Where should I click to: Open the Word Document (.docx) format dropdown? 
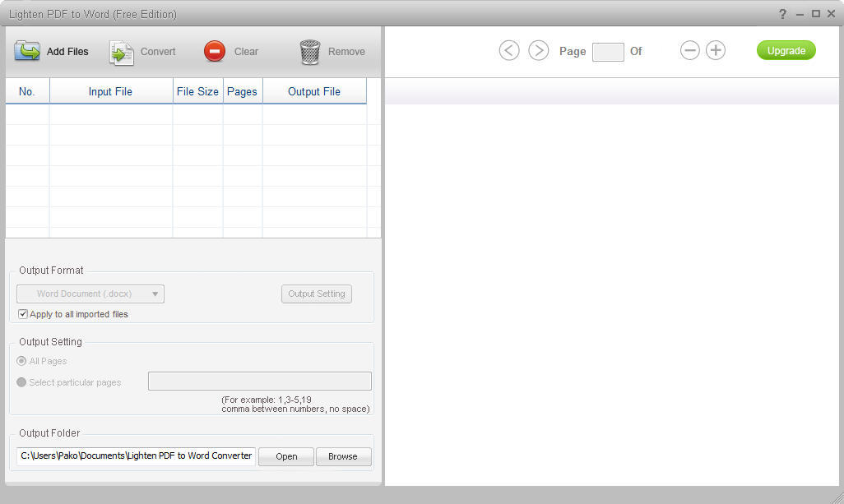pyautogui.click(x=90, y=294)
